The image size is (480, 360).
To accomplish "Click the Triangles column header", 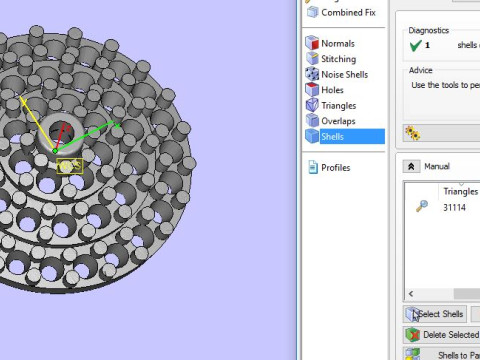I will click(x=461, y=191).
